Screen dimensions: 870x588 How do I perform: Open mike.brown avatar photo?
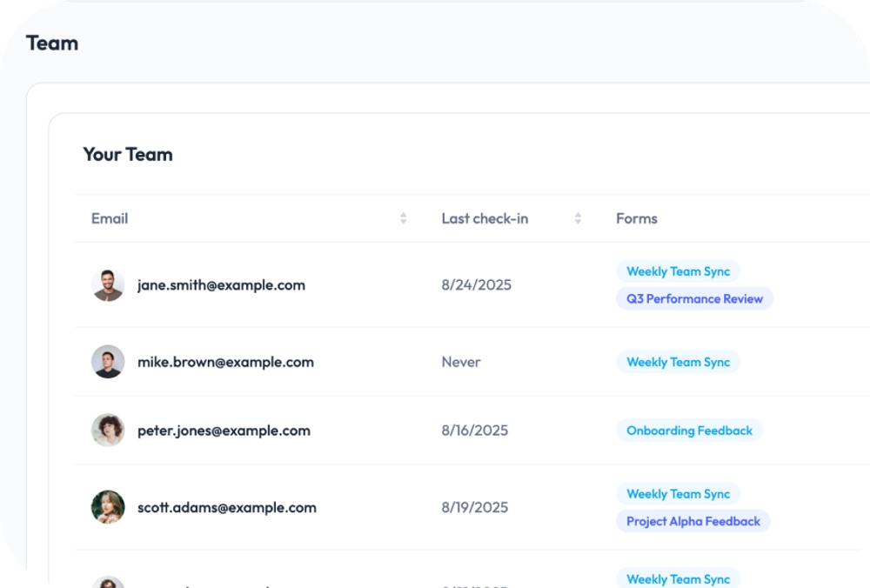[108, 362]
